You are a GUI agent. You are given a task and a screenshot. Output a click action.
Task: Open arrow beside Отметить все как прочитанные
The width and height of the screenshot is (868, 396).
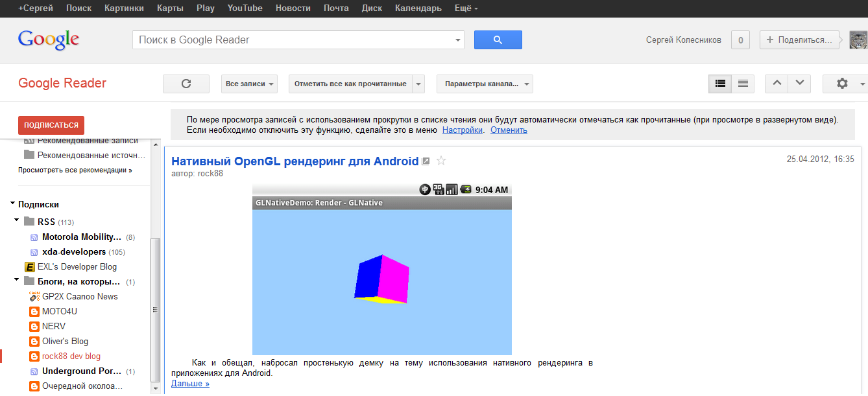418,84
